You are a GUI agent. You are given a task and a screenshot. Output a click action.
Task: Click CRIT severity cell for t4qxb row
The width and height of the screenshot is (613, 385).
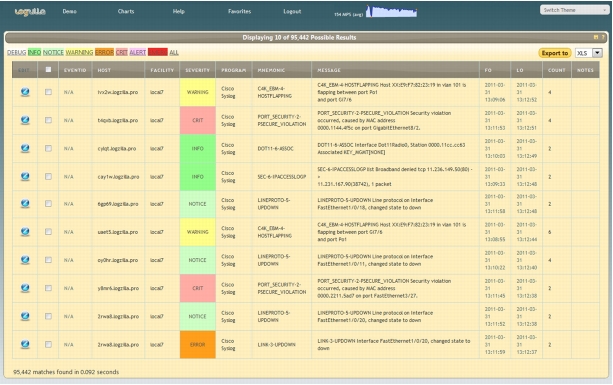[197, 120]
